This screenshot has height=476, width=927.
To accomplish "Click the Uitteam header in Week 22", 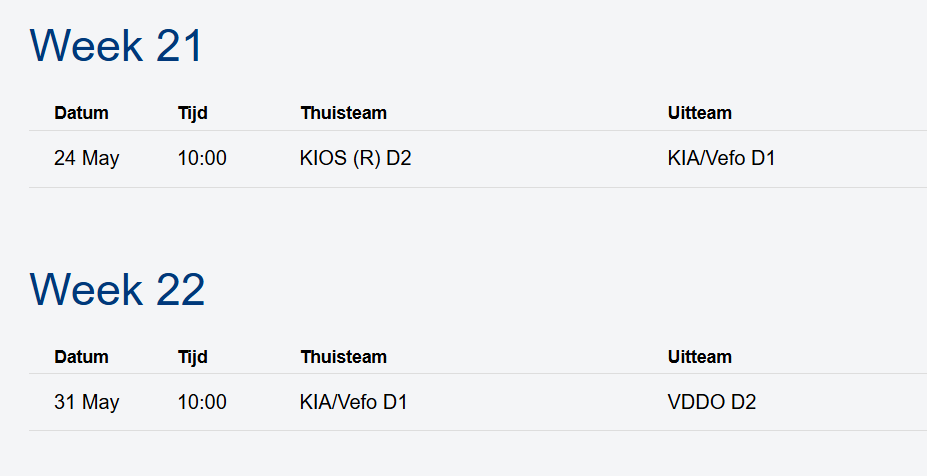I will click(x=699, y=357).
